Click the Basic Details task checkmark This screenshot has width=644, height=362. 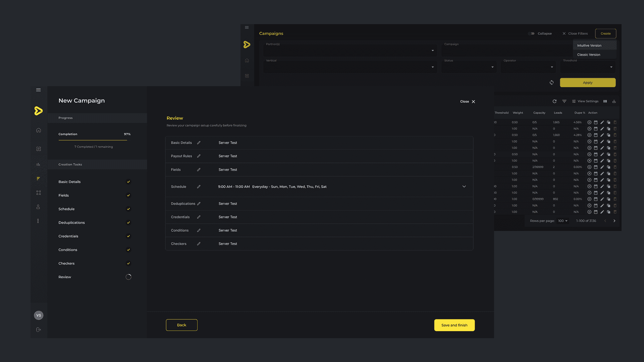pos(128,182)
